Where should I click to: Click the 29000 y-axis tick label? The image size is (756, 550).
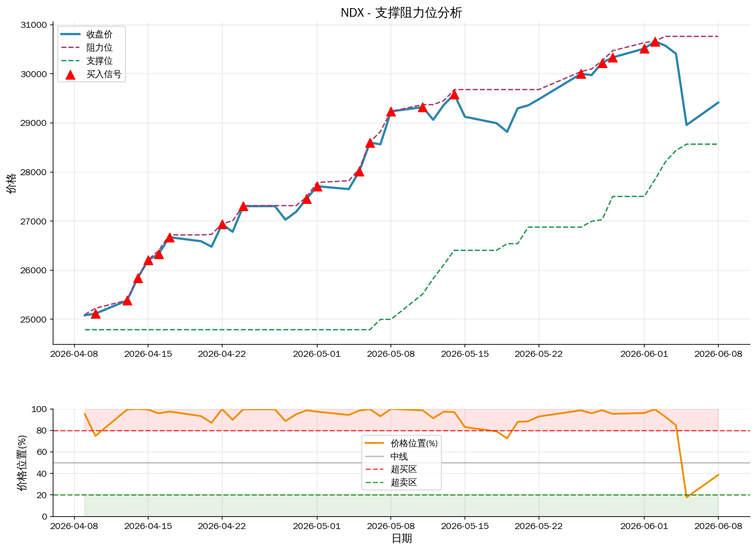(x=34, y=123)
